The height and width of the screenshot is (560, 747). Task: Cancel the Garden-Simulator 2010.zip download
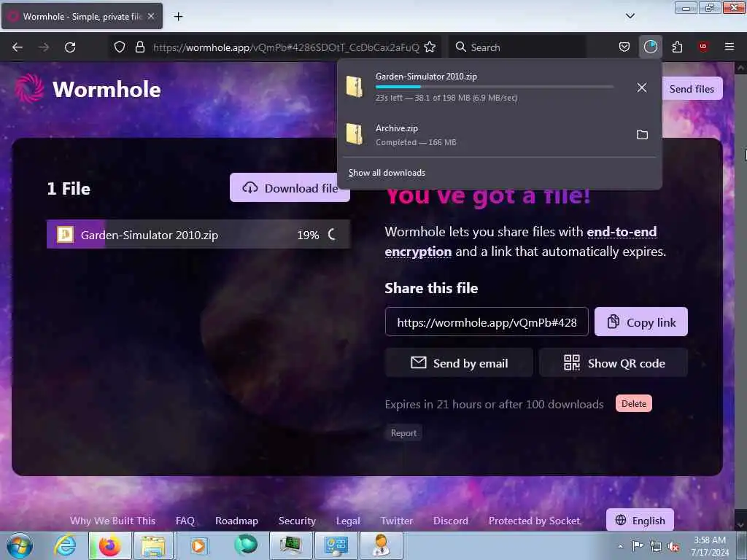[x=642, y=87]
